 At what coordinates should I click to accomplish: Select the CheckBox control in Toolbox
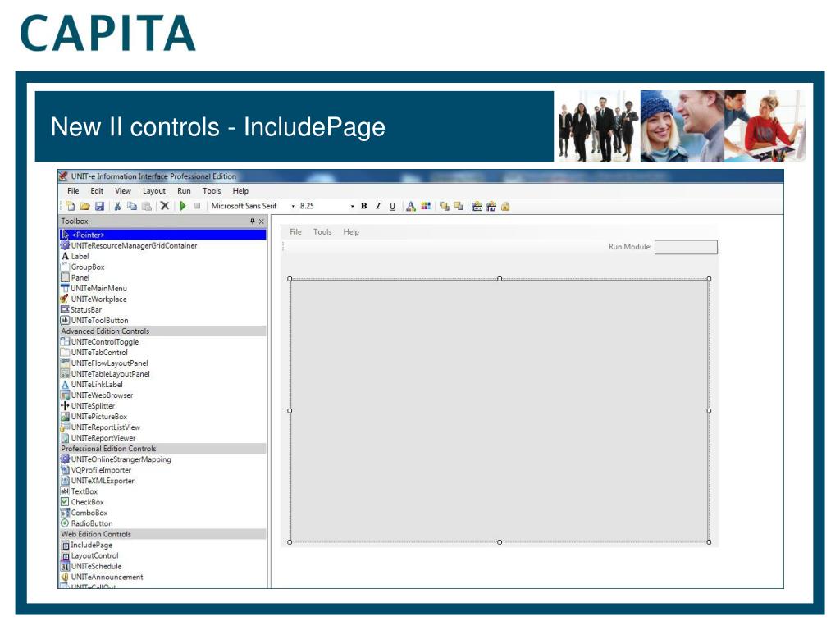click(x=163, y=503)
